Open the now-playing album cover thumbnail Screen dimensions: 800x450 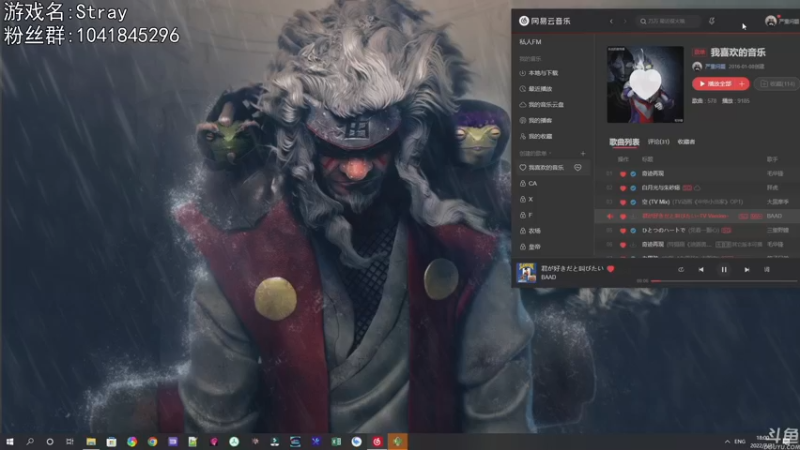point(527,272)
